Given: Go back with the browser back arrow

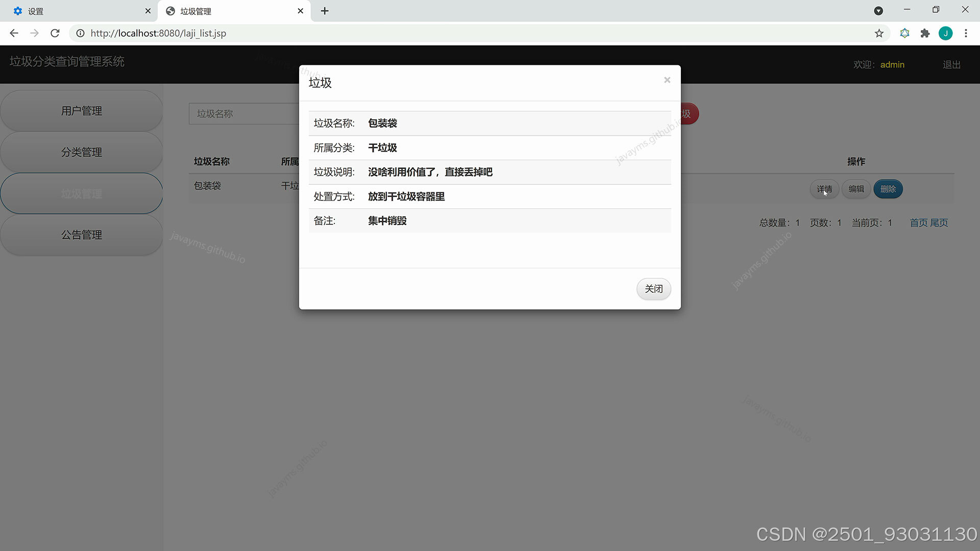Looking at the screenshot, I should [14, 33].
